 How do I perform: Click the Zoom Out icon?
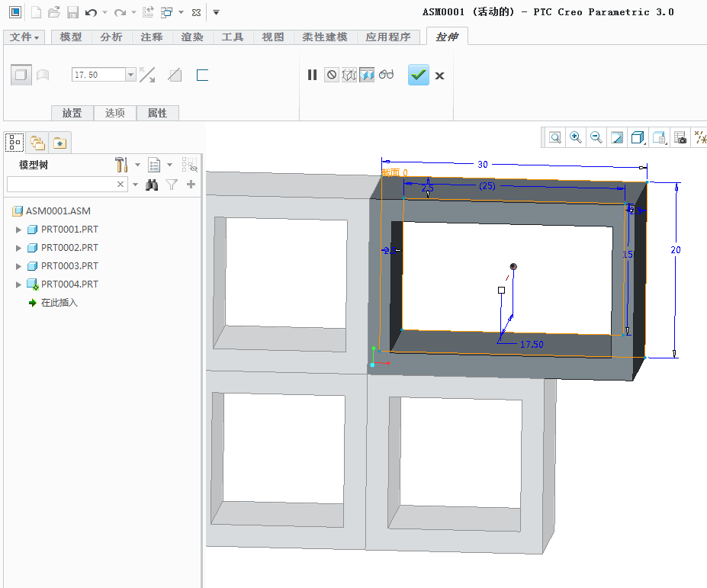(596, 137)
